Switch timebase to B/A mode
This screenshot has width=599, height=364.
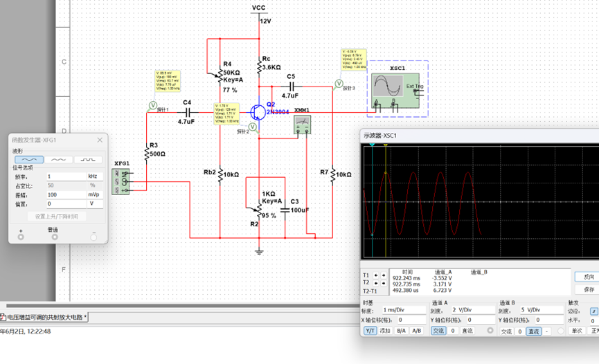click(401, 331)
